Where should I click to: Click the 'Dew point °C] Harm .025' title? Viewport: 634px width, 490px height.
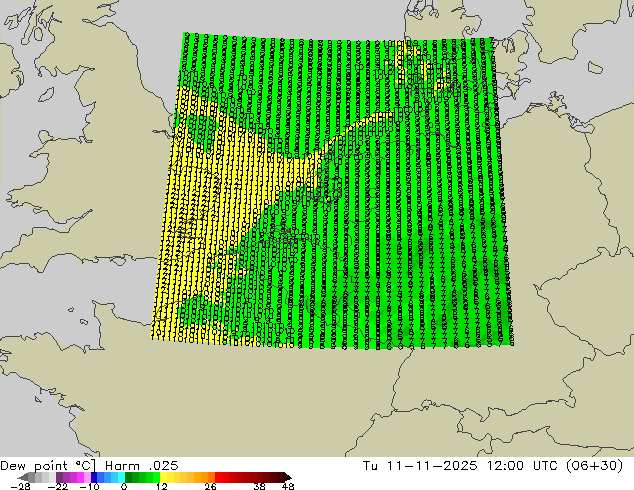(89, 466)
